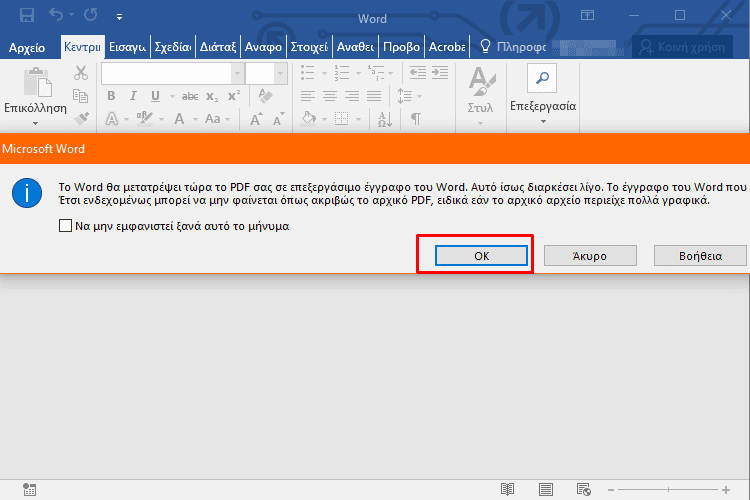Toggle Subscript x₂ formatting
Image resolution: width=750 pixels, height=500 pixels.
coord(211,97)
